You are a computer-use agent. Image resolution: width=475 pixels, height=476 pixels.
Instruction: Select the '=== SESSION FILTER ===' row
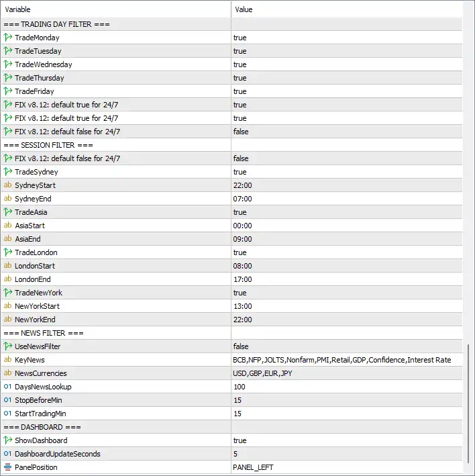(231, 145)
